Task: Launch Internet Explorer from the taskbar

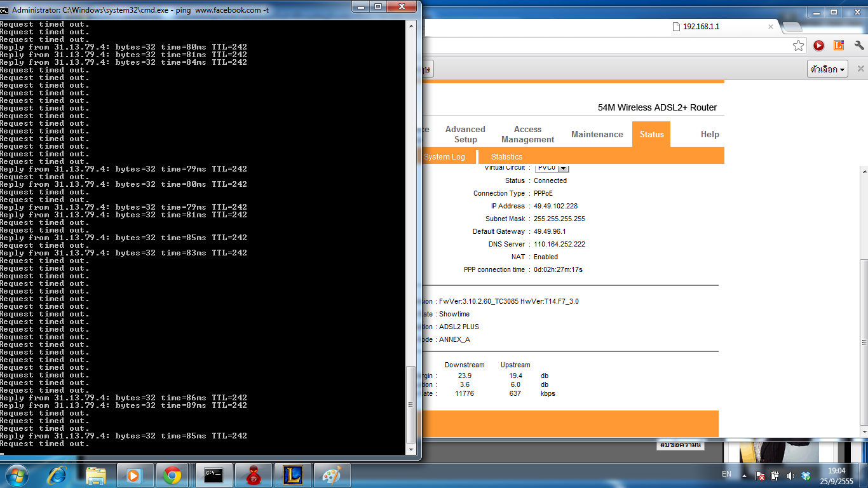Action: coord(58,475)
